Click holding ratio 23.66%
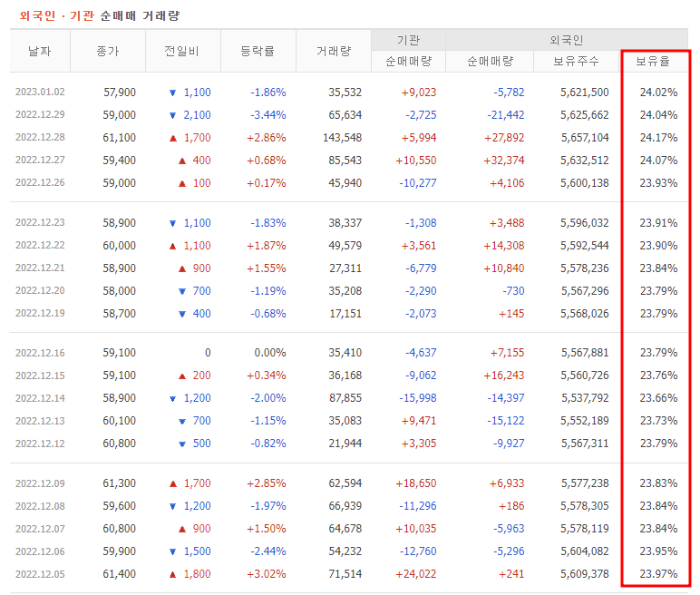The width and height of the screenshot is (700, 595). pos(658,398)
